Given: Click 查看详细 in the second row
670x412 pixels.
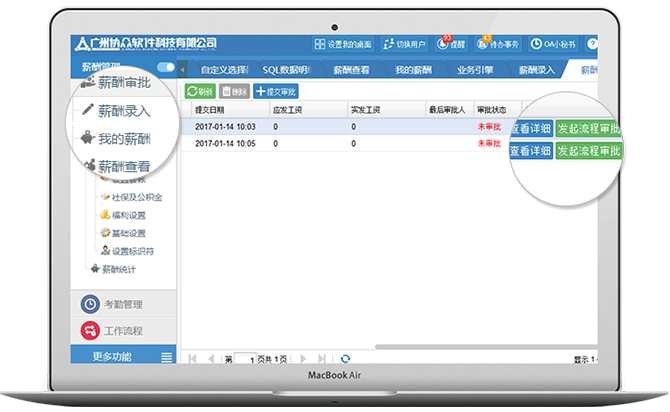Looking at the screenshot, I should click(x=530, y=151).
